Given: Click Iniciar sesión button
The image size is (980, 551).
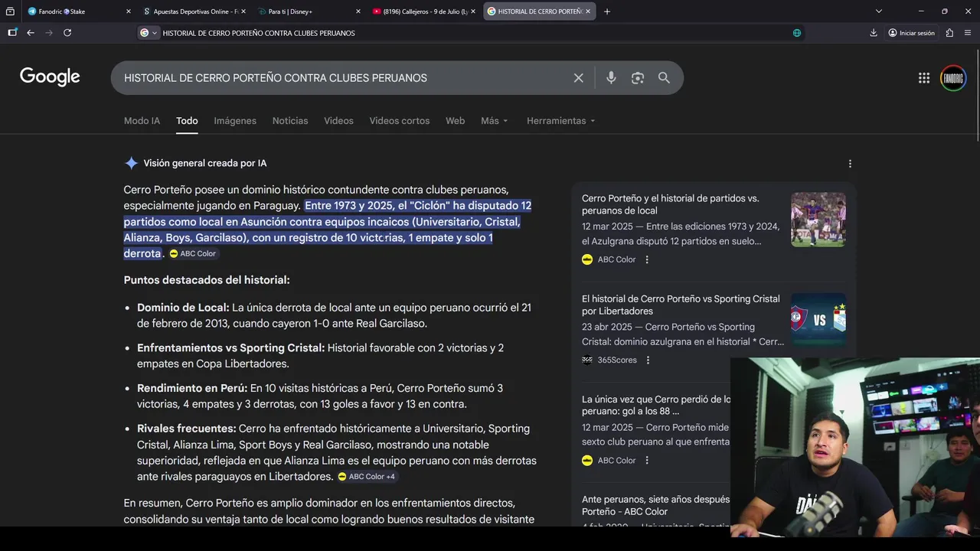Looking at the screenshot, I should [911, 33].
